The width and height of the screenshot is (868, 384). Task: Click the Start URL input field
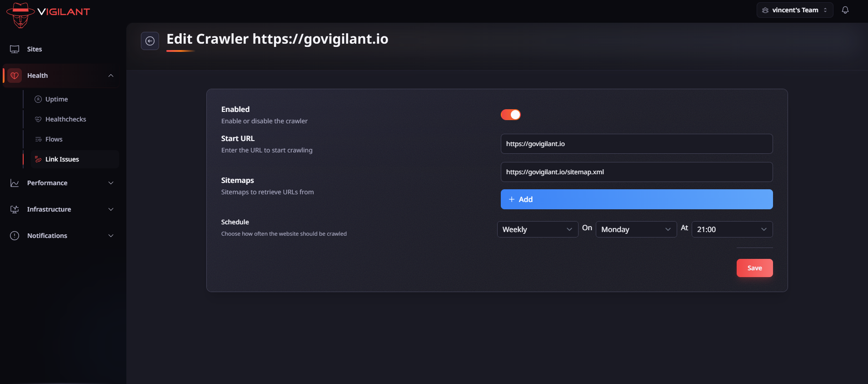[x=636, y=144]
